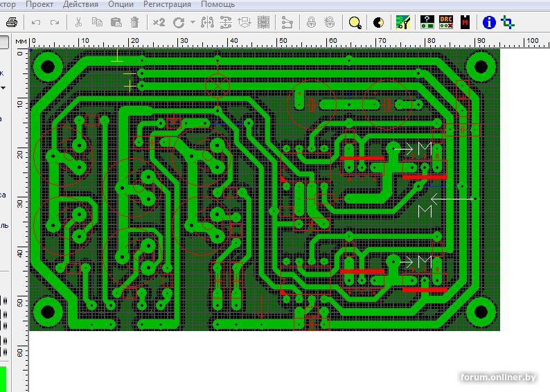This screenshot has width=550, height=392.
Task: Delete with the trash can icon
Action: click(x=134, y=22)
